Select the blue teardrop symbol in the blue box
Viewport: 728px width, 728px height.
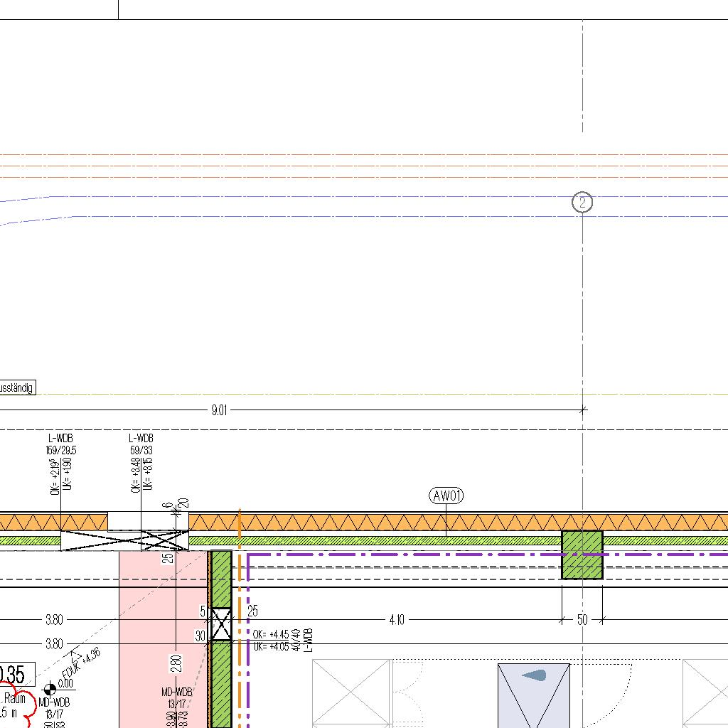pyautogui.click(x=534, y=675)
